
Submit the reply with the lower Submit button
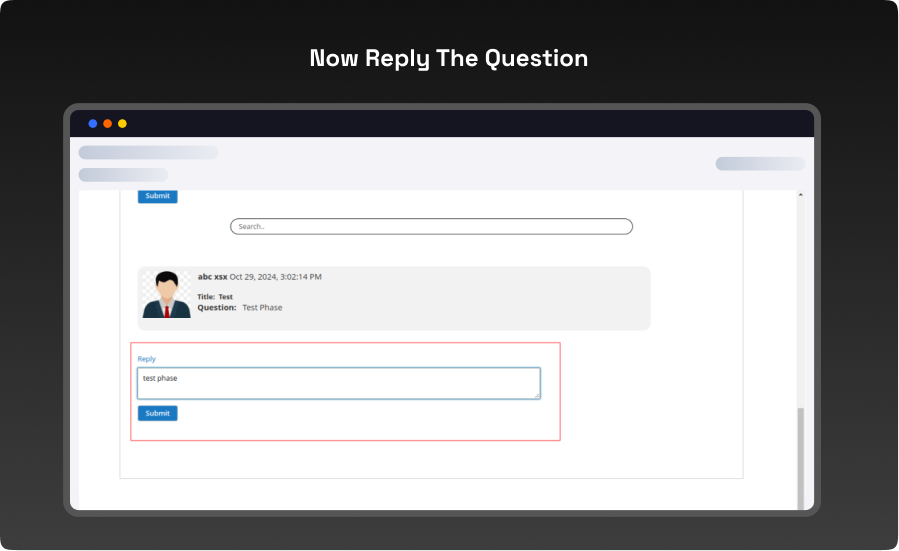point(157,413)
